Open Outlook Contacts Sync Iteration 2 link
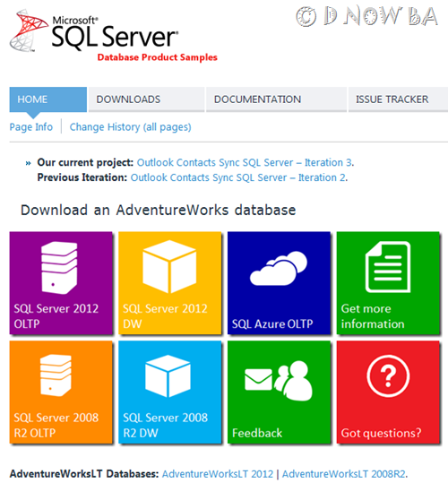Viewport: 448px width, 483px height. pyautogui.click(x=238, y=177)
